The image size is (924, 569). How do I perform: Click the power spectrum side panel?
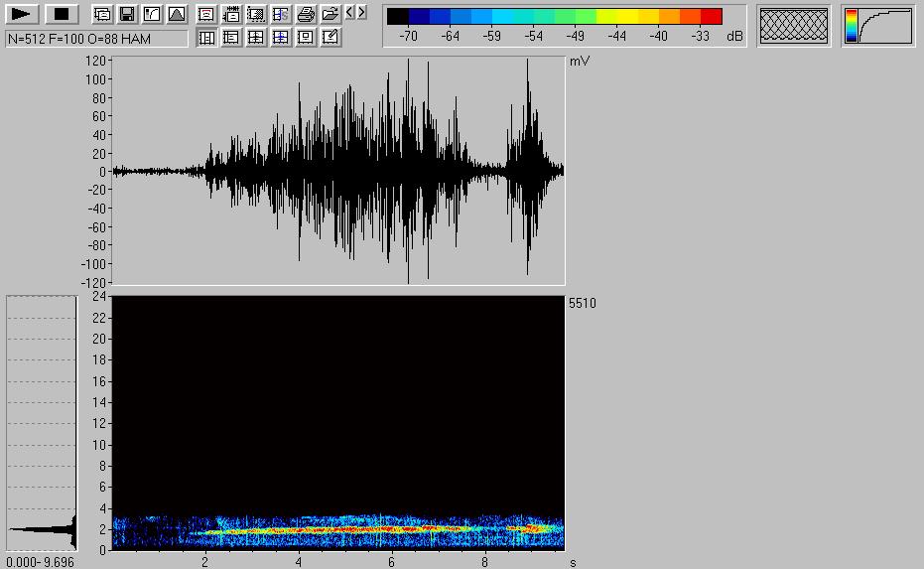[42, 422]
